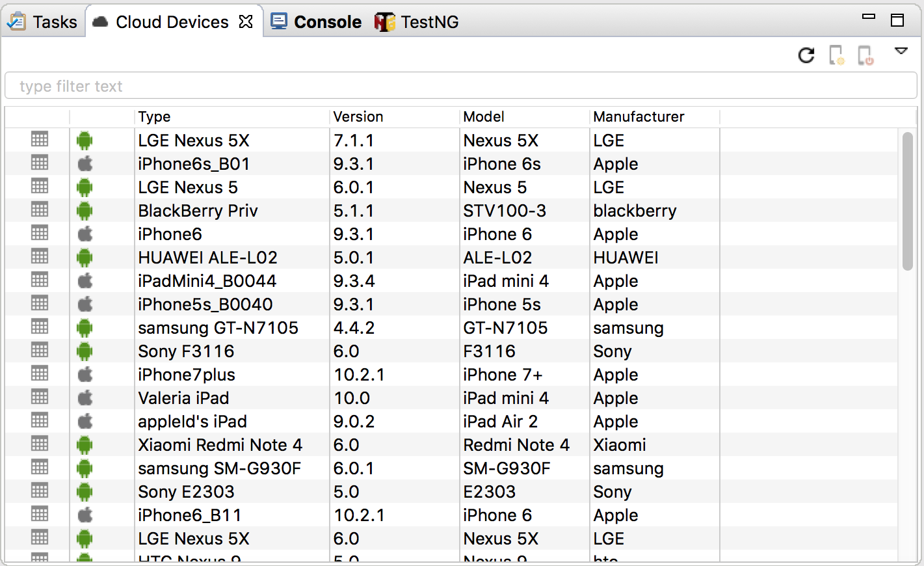The image size is (924, 566).
Task: Select the iPhone6s_B01 device name
Action: (x=194, y=164)
